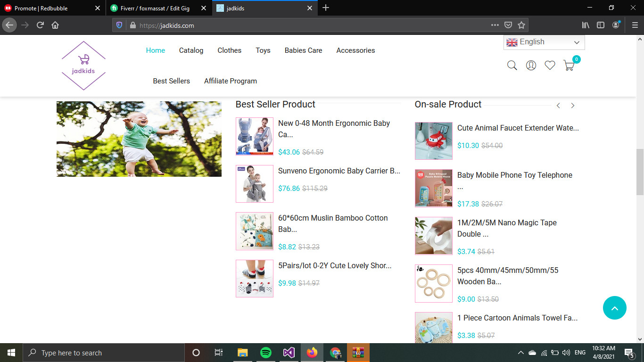This screenshot has width=644, height=362.
Task: Open Baby Mobile Phone Toy Telephone link
Action: click(515, 181)
